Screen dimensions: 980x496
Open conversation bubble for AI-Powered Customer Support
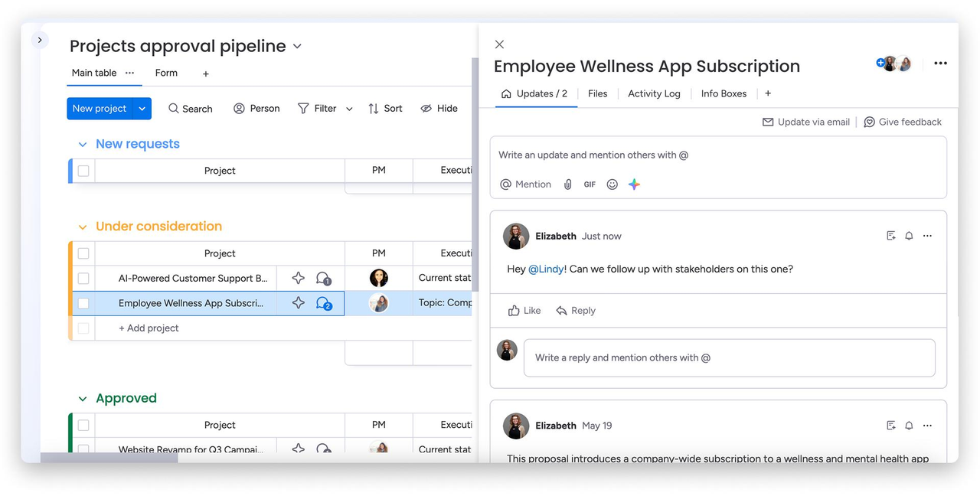click(324, 279)
